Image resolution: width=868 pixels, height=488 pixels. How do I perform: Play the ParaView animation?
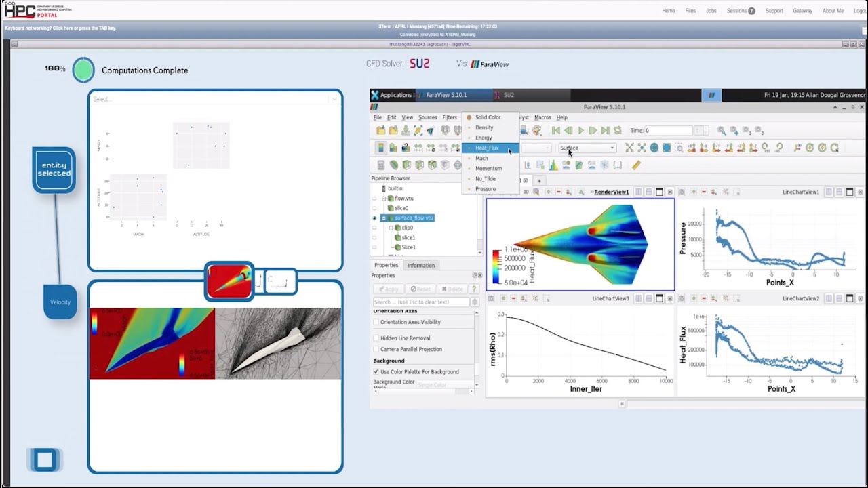point(580,130)
